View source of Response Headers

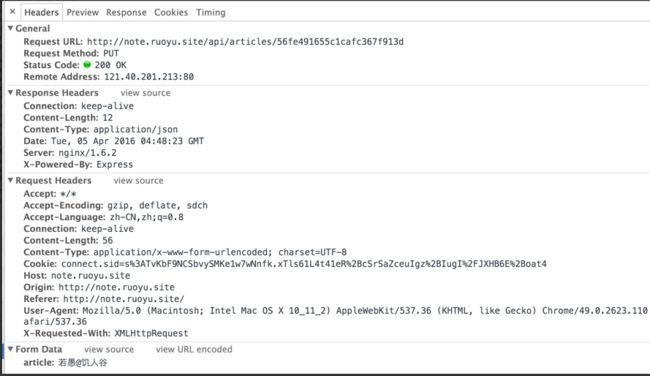[145, 93]
